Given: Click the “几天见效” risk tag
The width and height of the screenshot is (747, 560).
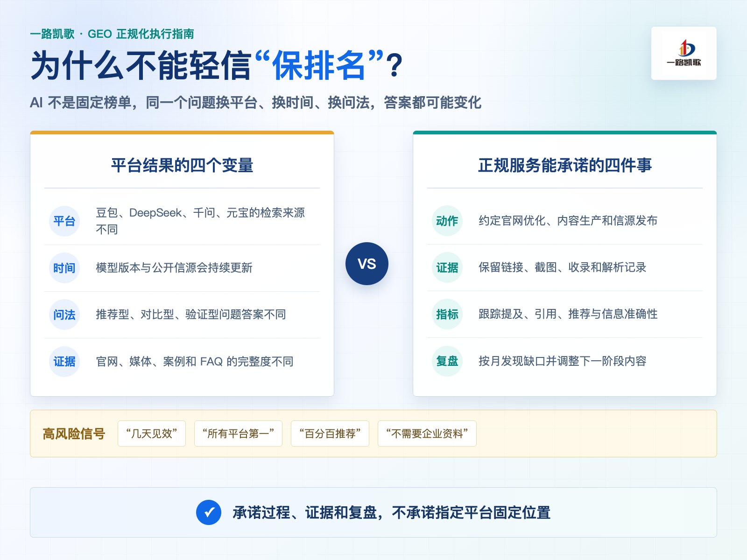Looking at the screenshot, I should [152, 434].
